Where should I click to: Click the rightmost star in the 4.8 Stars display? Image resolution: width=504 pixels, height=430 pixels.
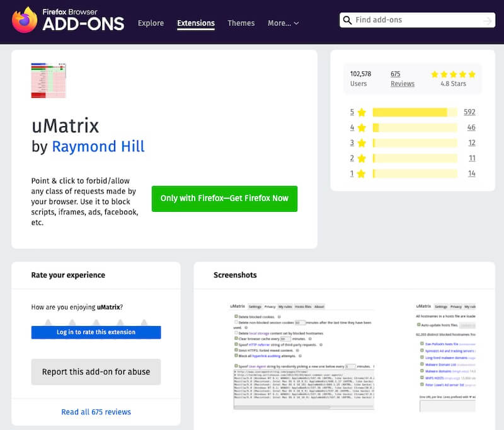(x=471, y=73)
